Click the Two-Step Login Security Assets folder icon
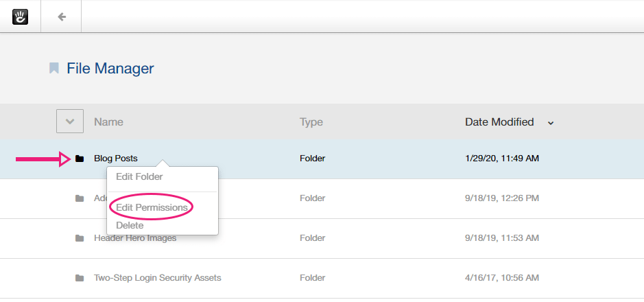644x302 pixels. (80, 278)
